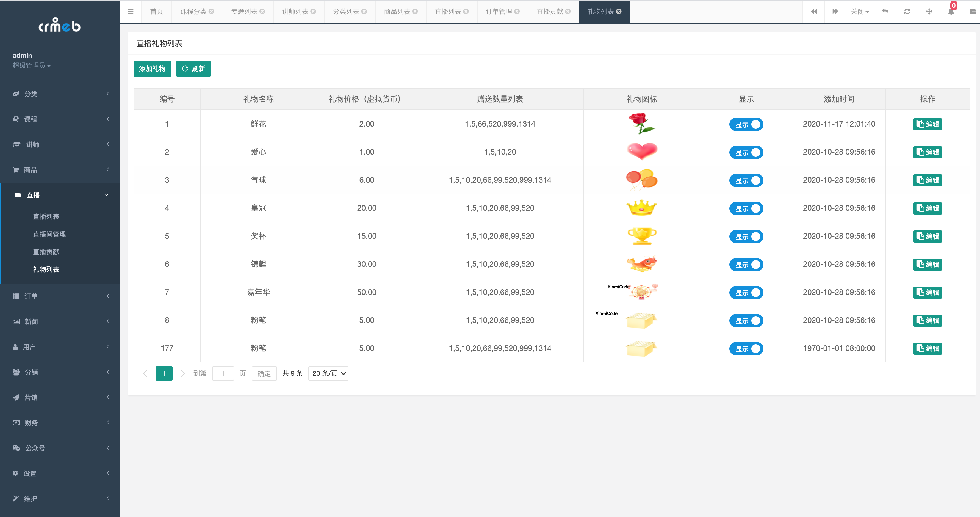Disable display for the 皇冠 gift
Viewport: 980px width, 517px height.
point(746,208)
